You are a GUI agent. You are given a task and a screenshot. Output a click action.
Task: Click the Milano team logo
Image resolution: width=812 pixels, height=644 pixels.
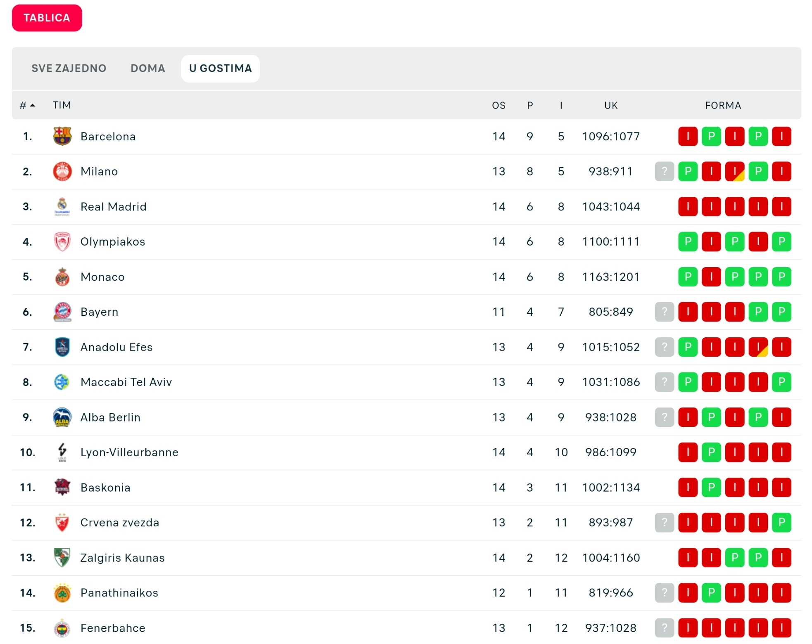(62, 171)
